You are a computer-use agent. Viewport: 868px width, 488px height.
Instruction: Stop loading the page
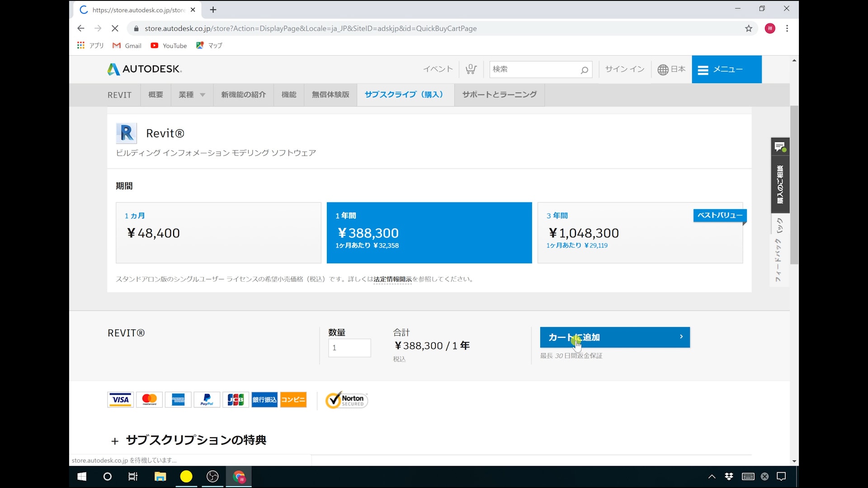pyautogui.click(x=115, y=28)
